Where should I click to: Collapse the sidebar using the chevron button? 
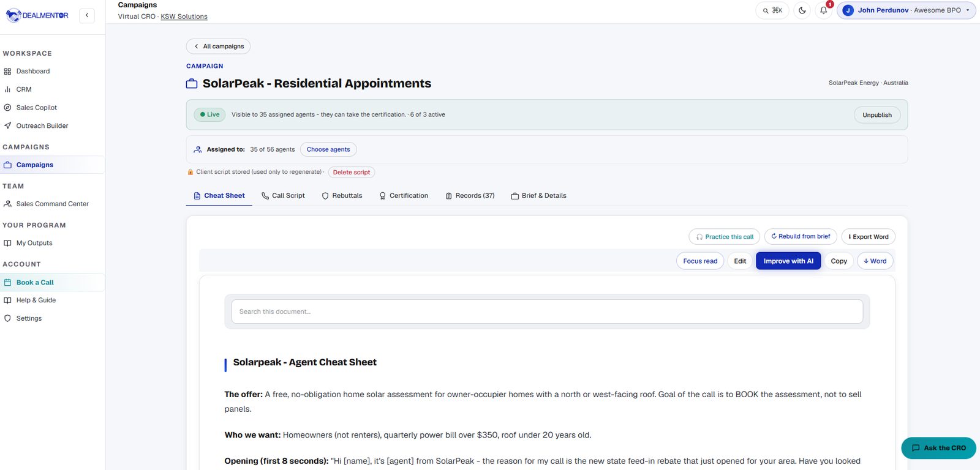pos(87,15)
